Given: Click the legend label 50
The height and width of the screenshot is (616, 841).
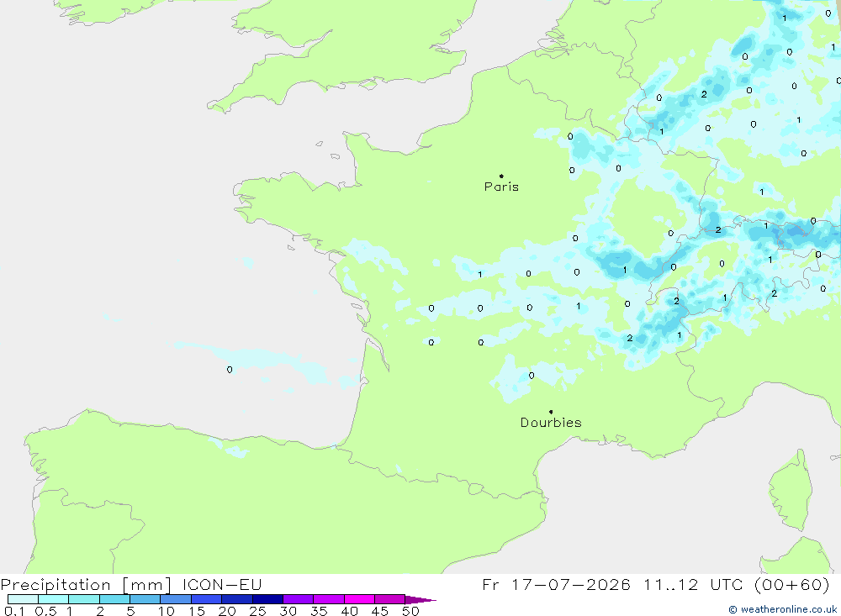Looking at the screenshot, I should point(411,611).
